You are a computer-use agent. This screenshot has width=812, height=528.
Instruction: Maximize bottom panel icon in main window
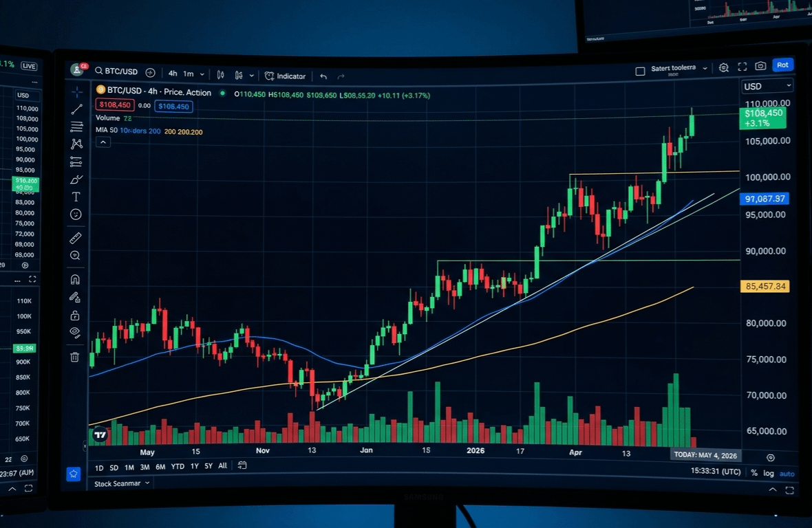coord(789,490)
